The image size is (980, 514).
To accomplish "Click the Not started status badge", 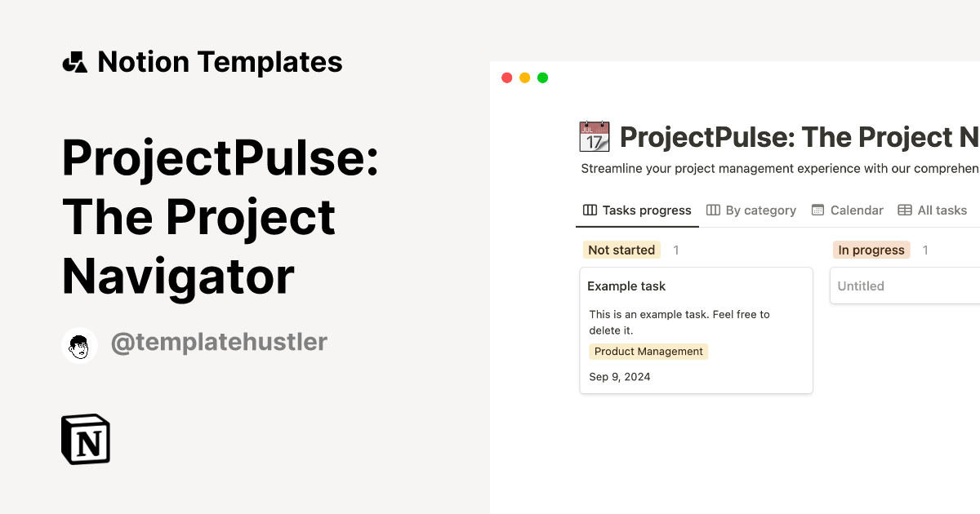I will click(621, 250).
